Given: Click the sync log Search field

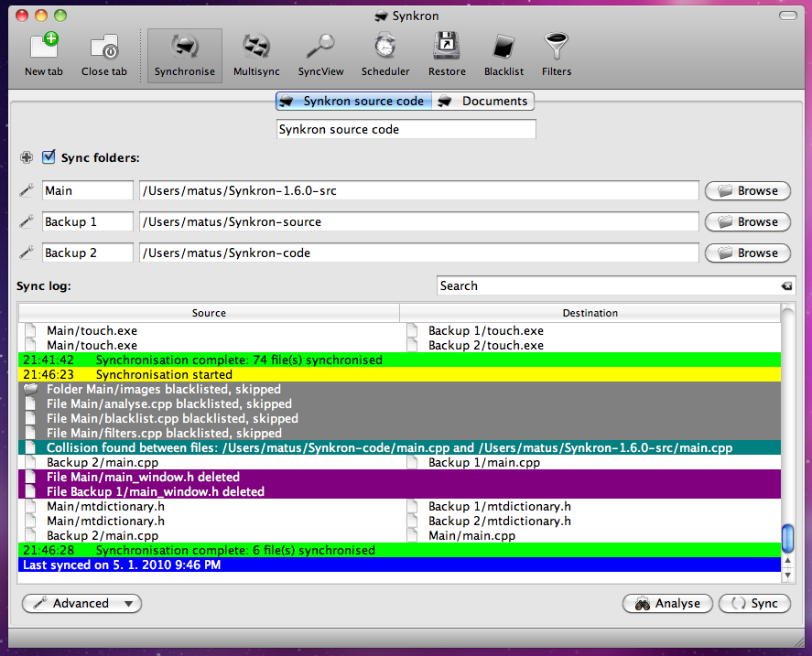Looking at the screenshot, I should [x=604, y=286].
